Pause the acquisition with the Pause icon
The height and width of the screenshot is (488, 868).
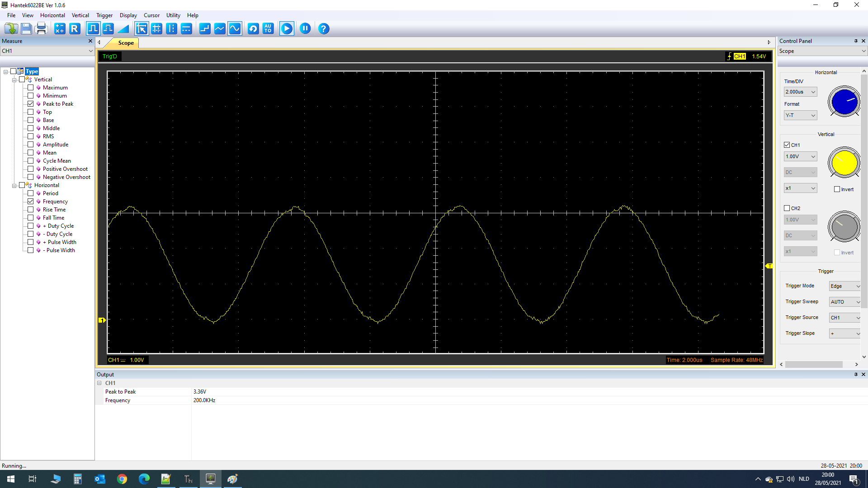pyautogui.click(x=305, y=28)
